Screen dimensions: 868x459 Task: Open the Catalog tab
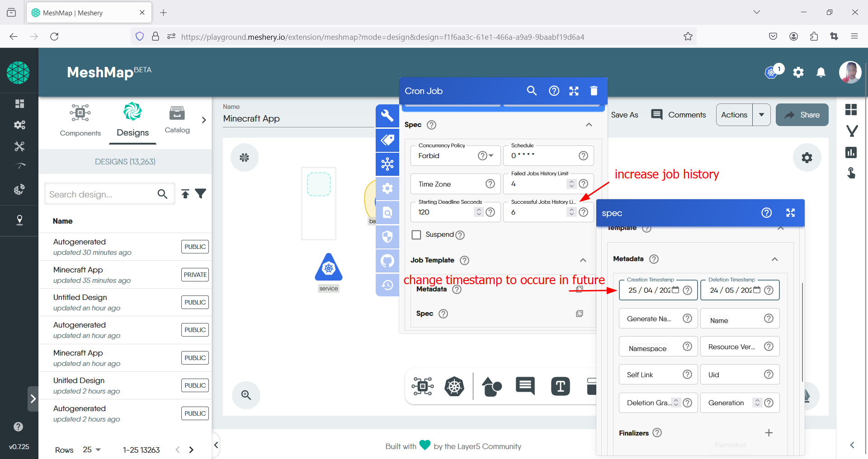click(177, 120)
